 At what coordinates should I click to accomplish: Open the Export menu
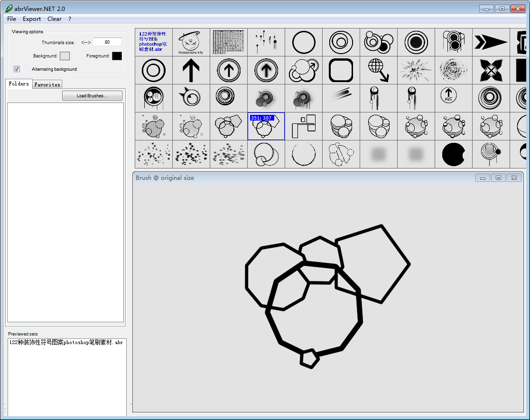tap(32, 19)
